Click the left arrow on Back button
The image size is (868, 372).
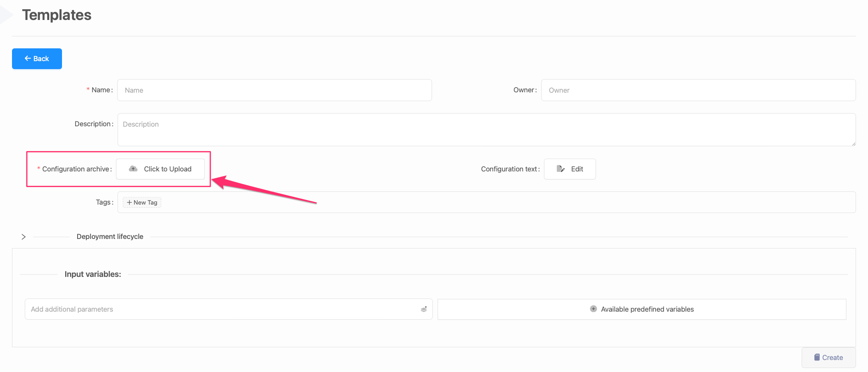(28, 59)
